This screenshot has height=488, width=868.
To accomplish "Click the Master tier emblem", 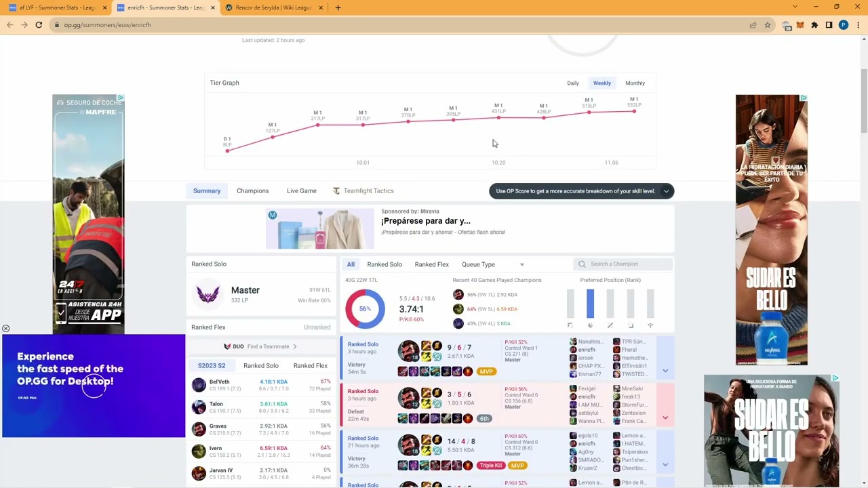I will (x=208, y=294).
